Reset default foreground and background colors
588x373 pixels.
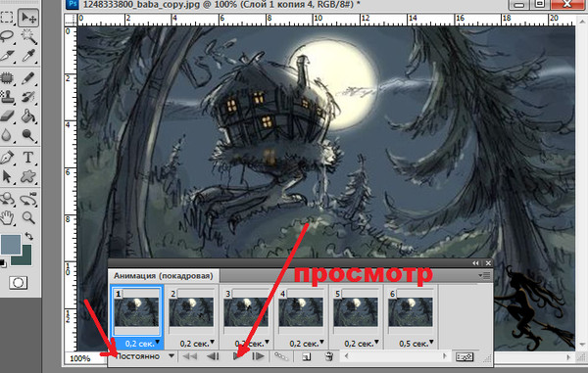(x=3, y=263)
